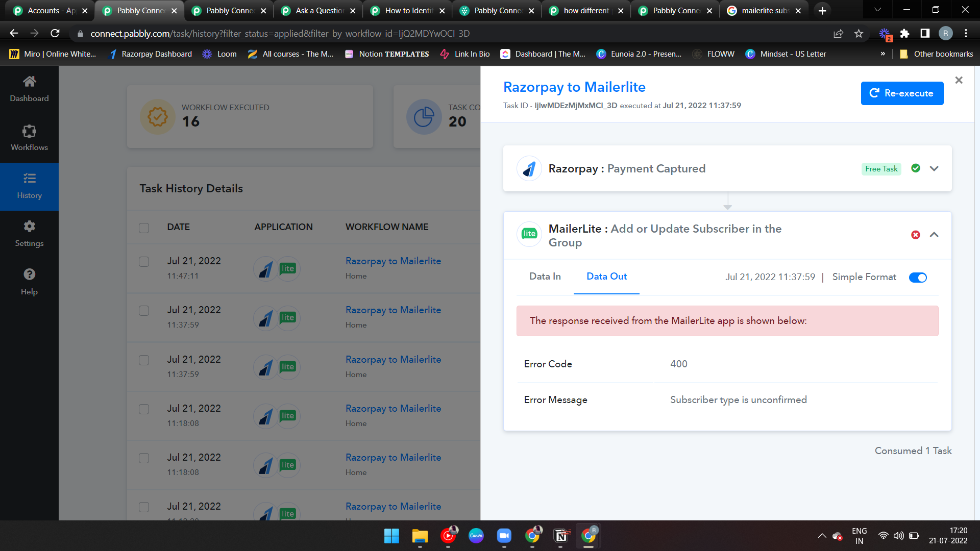The width and height of the screenshot is (980, 551).
Task: Switch to the Ask a Question browser tab
Action: pyautogui.click(x=317, y=11)
